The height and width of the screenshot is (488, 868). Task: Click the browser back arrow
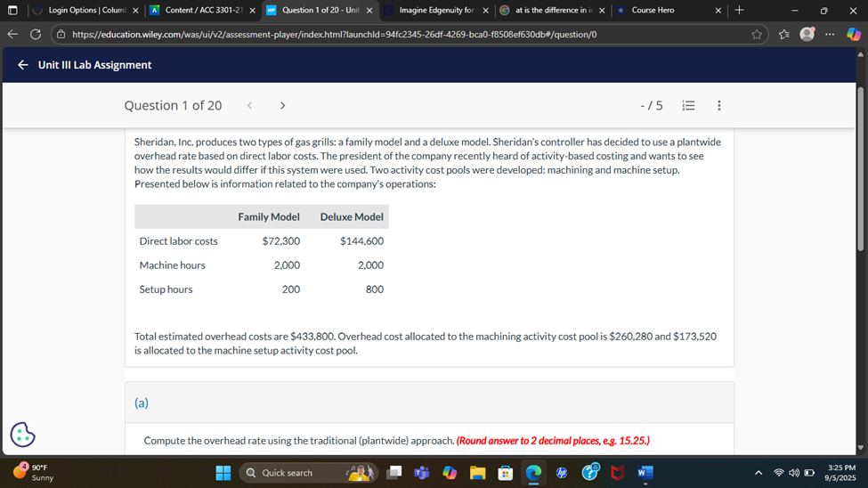(x=12, y=35)
